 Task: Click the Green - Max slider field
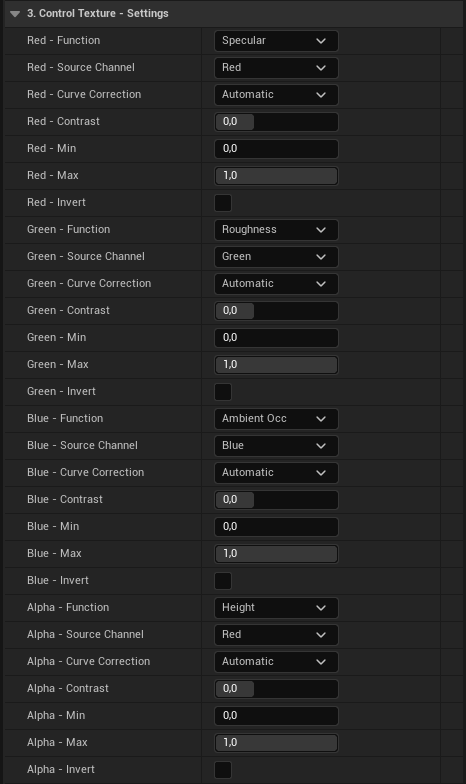point(276,365)
